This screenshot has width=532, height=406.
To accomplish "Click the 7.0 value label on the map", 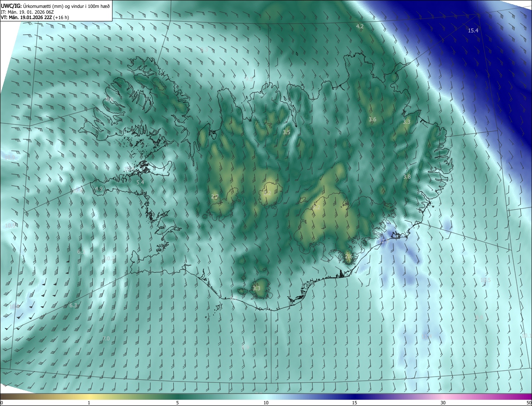I will [106, 339].
